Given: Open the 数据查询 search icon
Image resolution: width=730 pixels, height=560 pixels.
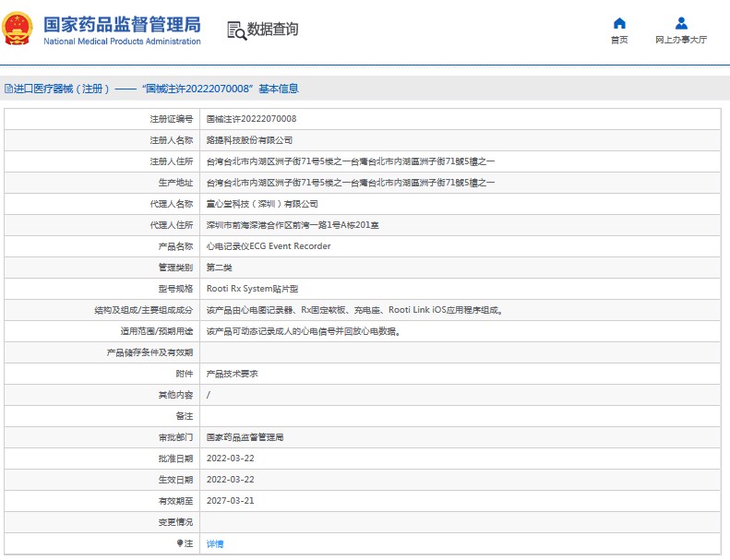Looking at the screenshot, I should [x=236, y=30].
